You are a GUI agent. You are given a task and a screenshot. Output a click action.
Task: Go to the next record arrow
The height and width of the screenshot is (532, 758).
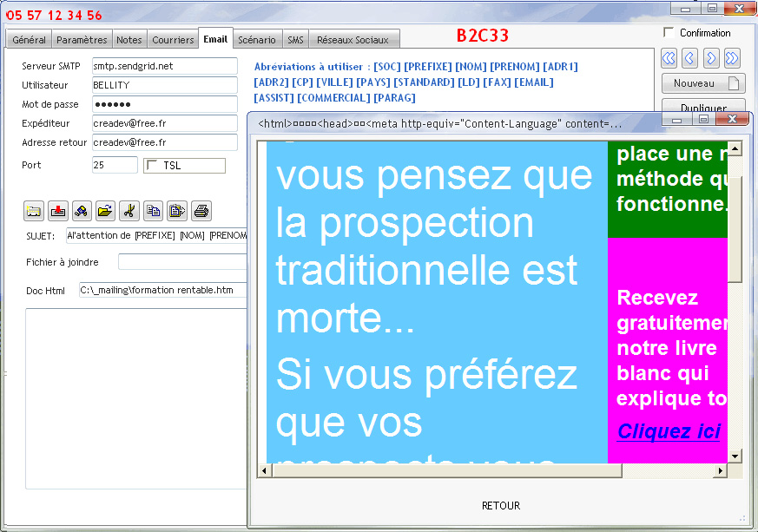point(711,58)
